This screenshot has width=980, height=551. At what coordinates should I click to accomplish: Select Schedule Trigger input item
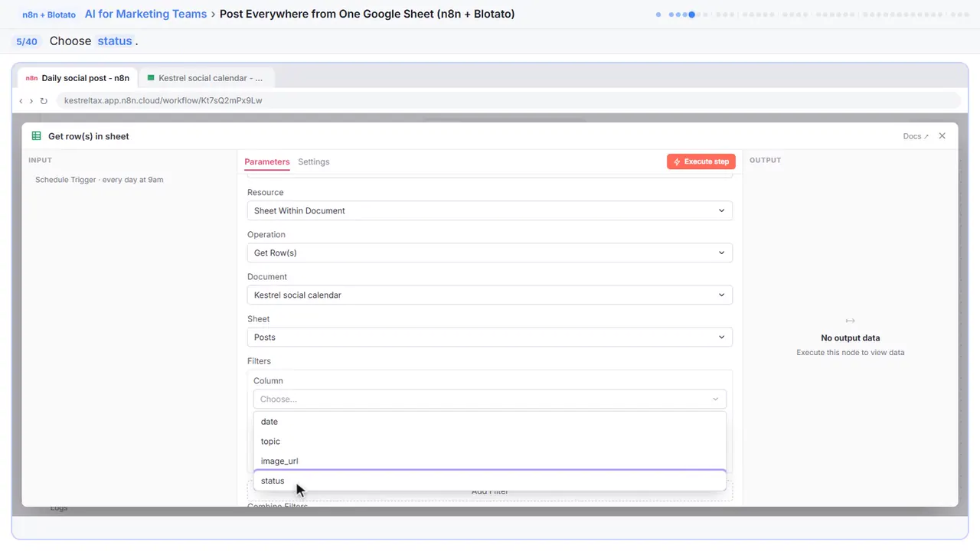coord(100,180)
